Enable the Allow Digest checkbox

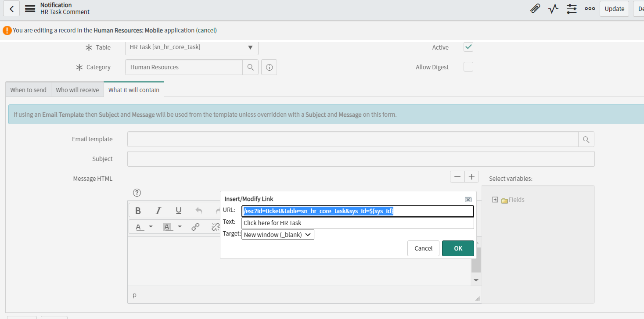[468, 67]
